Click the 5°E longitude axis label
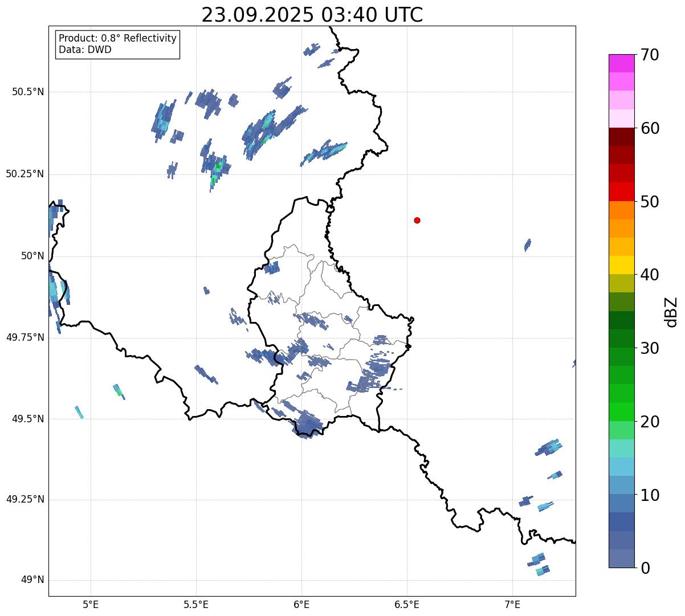This screenshot has width=685, height=616. (91, 604)
